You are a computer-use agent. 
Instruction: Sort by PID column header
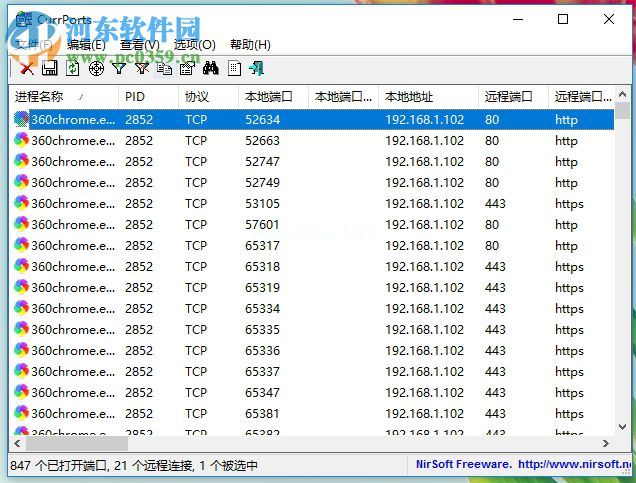[x=148, y=97]
